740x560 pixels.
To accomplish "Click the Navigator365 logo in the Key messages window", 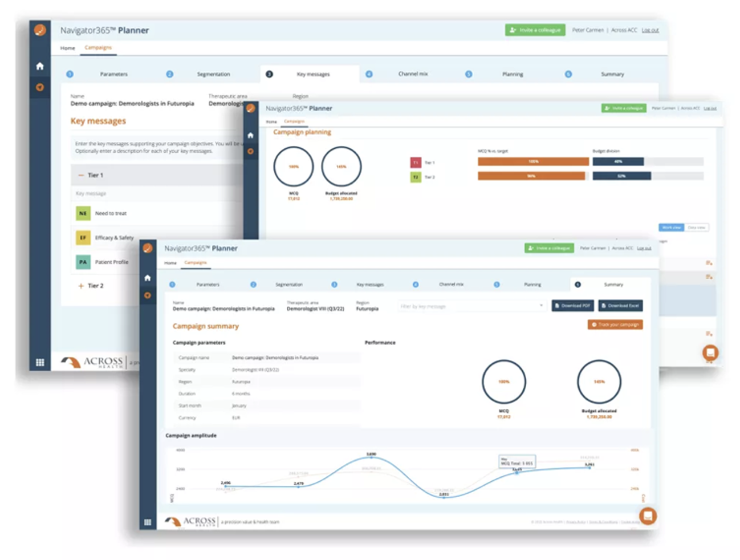I will click(40, 30).
